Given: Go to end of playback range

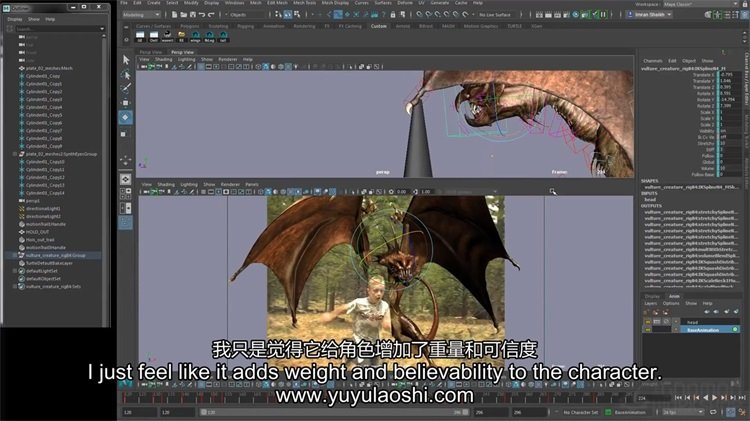Looking at the screenshot, I should (742, 398).
